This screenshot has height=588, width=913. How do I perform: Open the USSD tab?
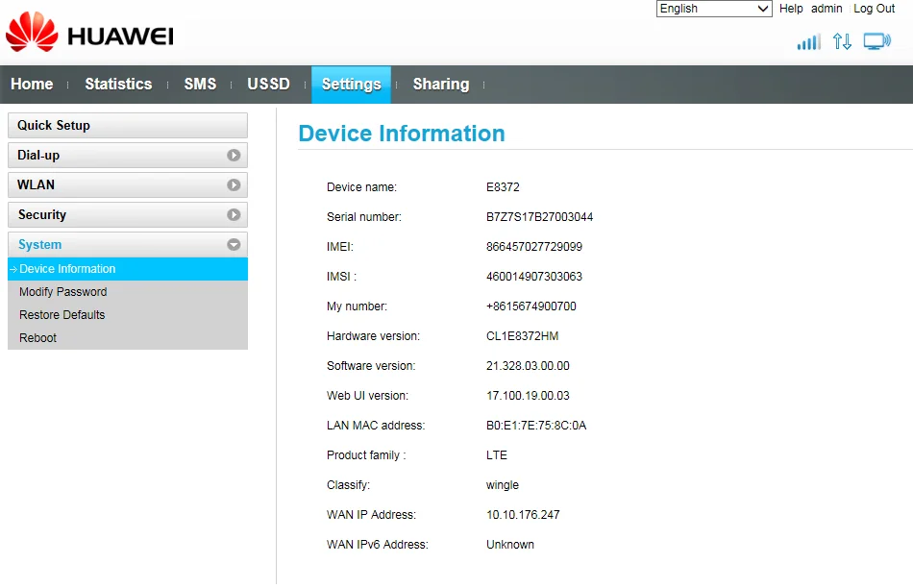pos(268,85)
